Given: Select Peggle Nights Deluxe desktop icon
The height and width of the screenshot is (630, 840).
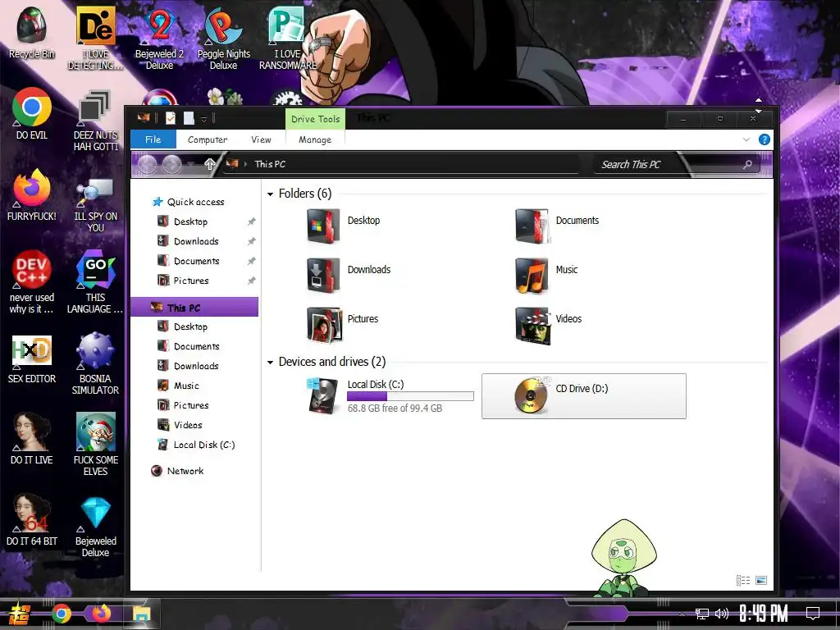Looking at the screenshot, I should coord(223,38).
